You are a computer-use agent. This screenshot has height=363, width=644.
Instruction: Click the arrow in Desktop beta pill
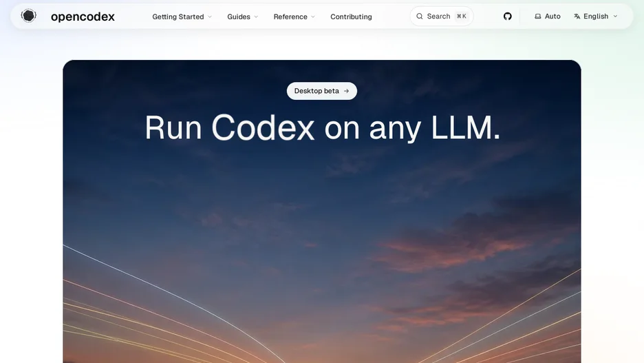346,91
